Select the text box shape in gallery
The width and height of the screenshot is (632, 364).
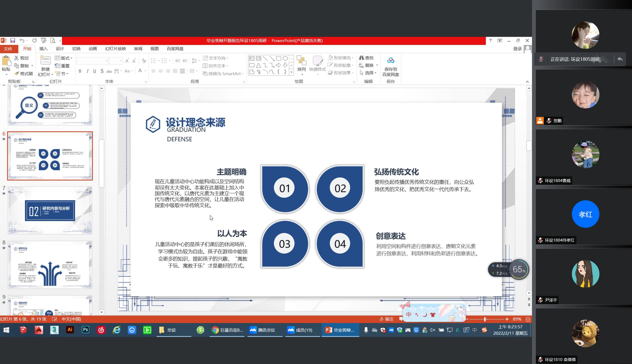(x=252, y=58)
